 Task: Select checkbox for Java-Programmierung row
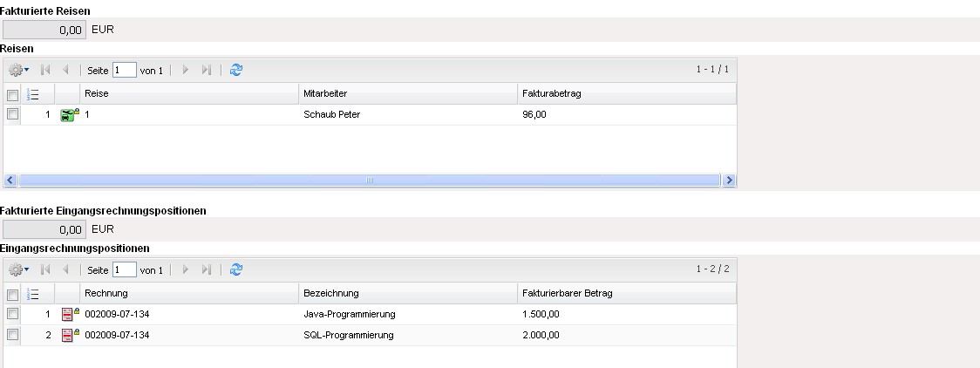point(12,314)
